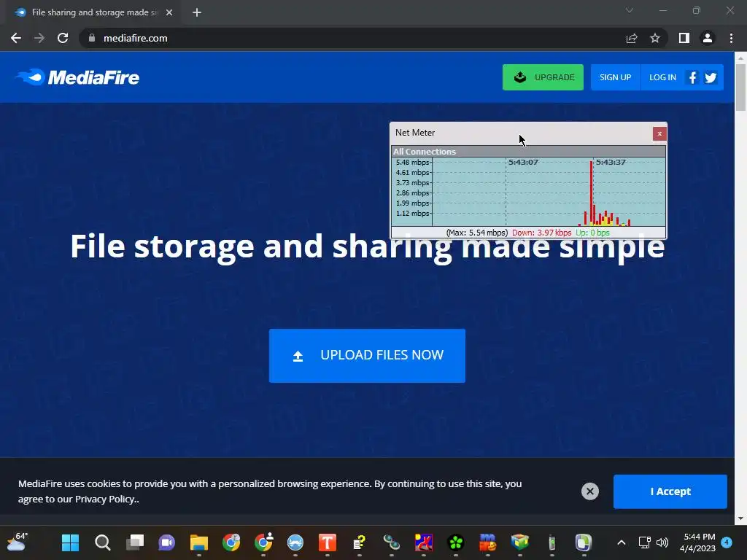Open the Privacy Policy cookie notice text
Image resolution: width=747 pixels, height=560 pixels.
coord(107,499)
